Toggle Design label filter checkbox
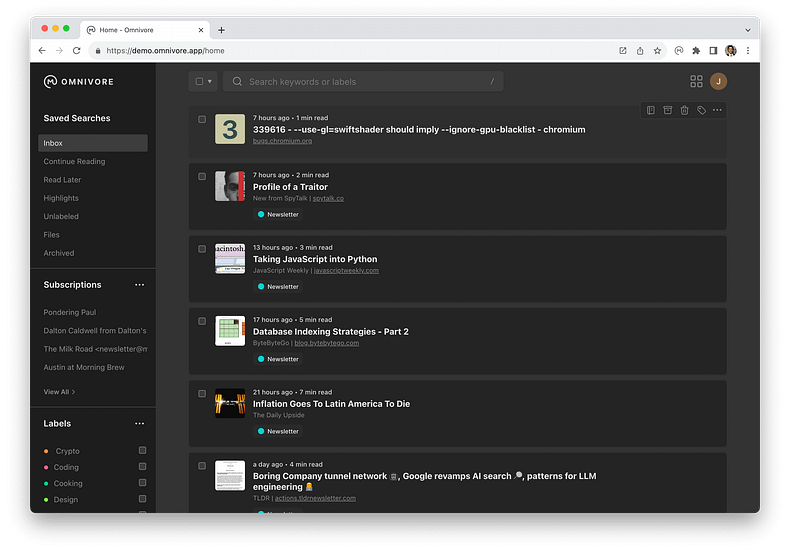Image resolution: width=790 pixels, height=550 pixels. [143, 499]
